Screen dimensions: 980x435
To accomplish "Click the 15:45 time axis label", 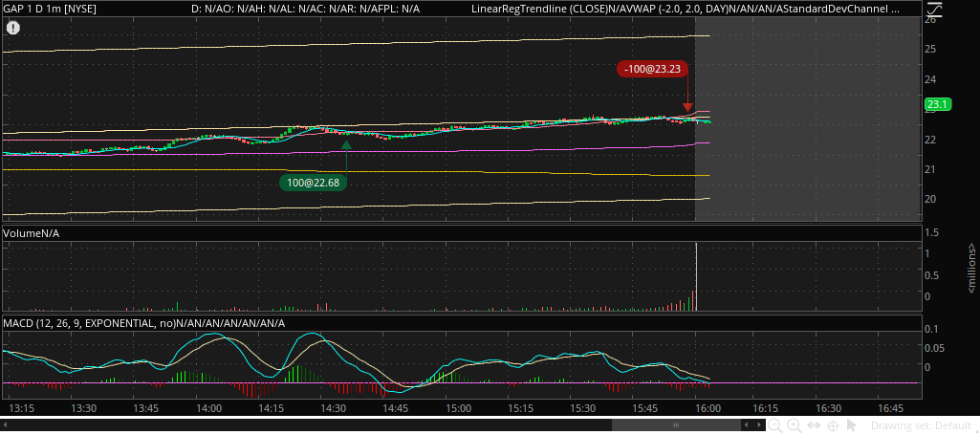I will tap(645, 408).
